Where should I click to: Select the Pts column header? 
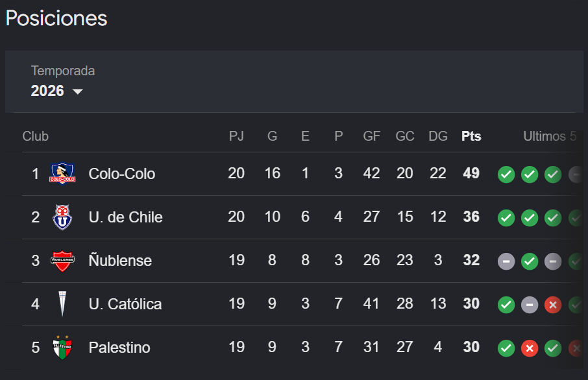tap(471, 136)
